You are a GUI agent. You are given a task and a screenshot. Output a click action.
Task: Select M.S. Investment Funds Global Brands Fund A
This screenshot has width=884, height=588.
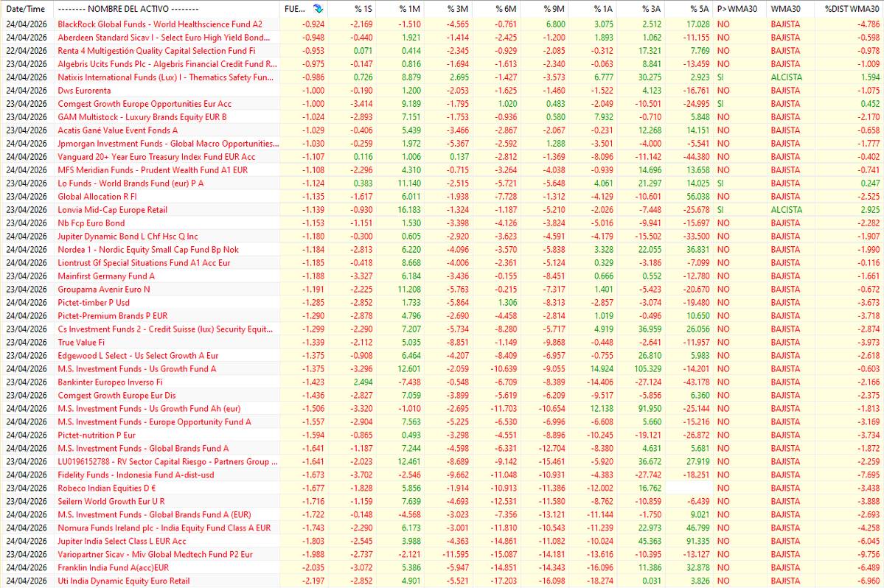point(143,448)
